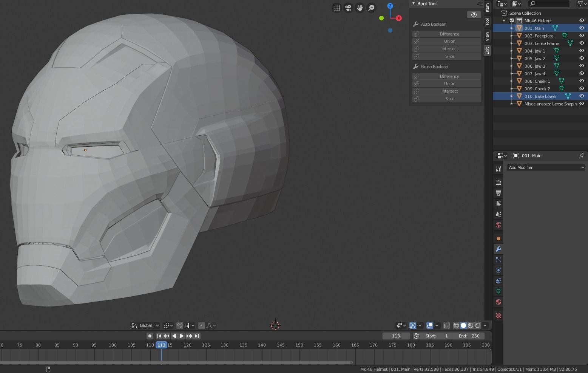Switch to the Item sidebar tab
The width and height of the screenshot is (588, 373).
pyautogui.click(x=487, y=7)
